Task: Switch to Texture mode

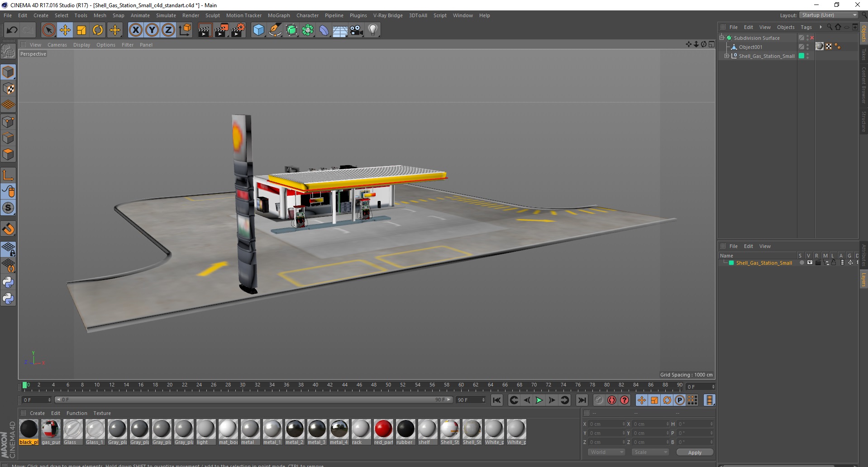Action: [x=8, y=89]
